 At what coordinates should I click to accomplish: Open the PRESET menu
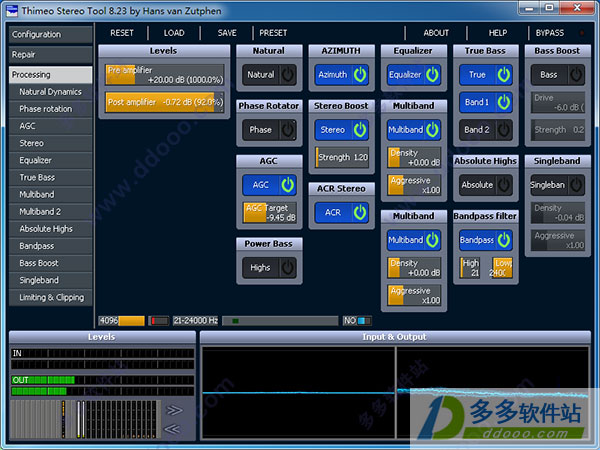coord(273,33)
